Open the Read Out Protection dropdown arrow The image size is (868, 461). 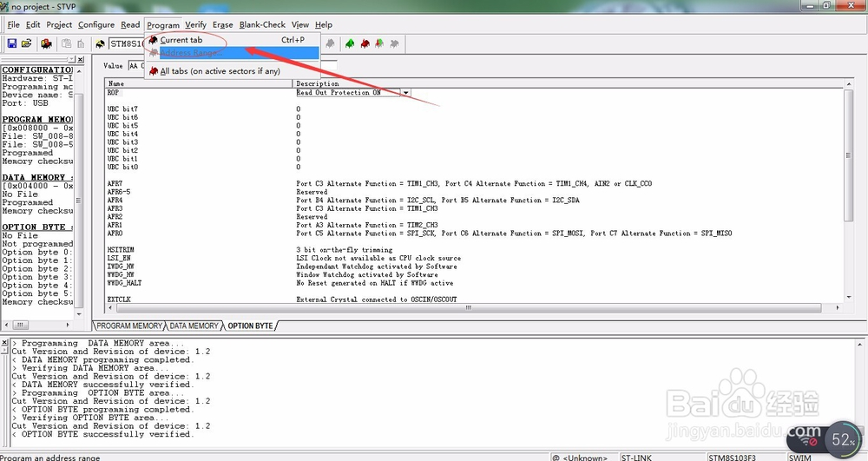click(405, 92)
